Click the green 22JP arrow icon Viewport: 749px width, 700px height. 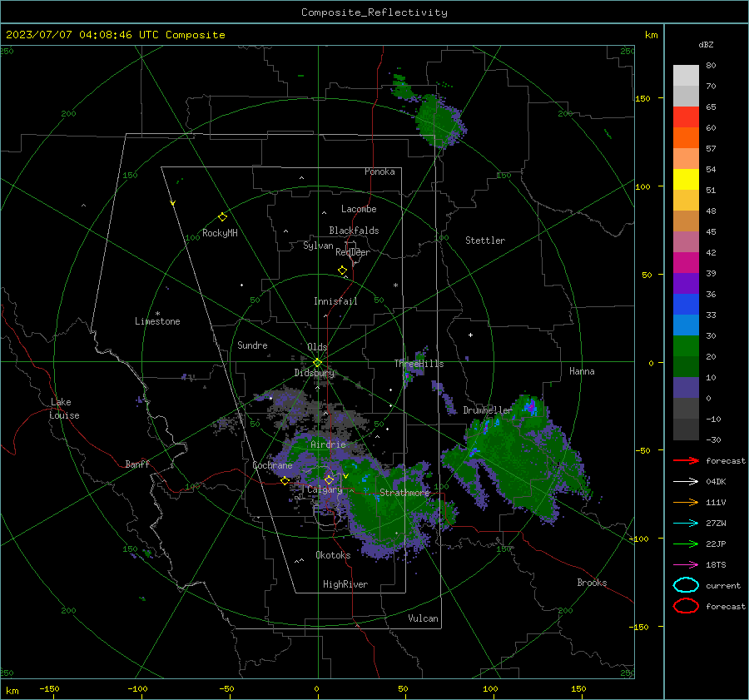686,544
